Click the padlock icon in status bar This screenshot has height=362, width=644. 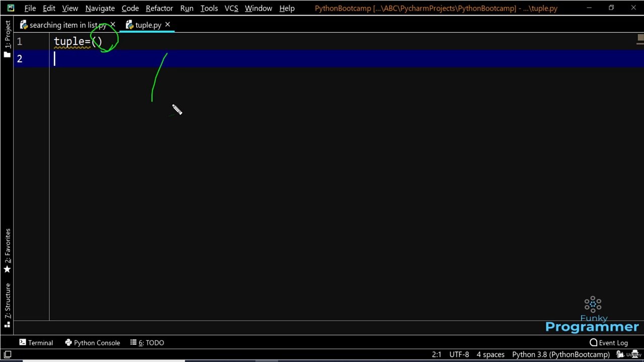(620, 355)
